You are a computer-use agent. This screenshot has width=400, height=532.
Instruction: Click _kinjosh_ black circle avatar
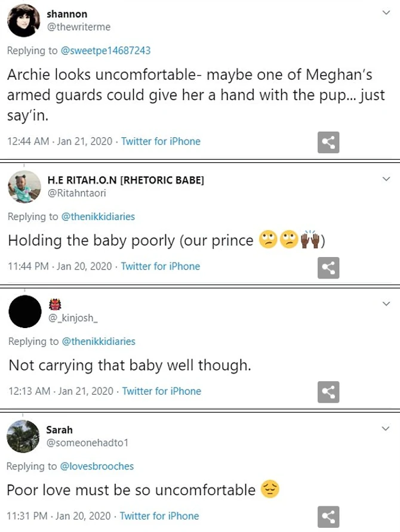(x=24, y=311)
